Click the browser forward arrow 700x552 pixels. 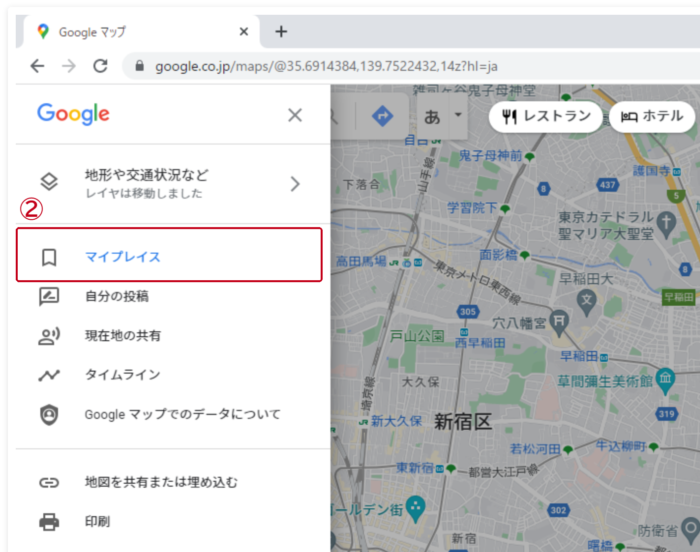click(x=69, y=67)
